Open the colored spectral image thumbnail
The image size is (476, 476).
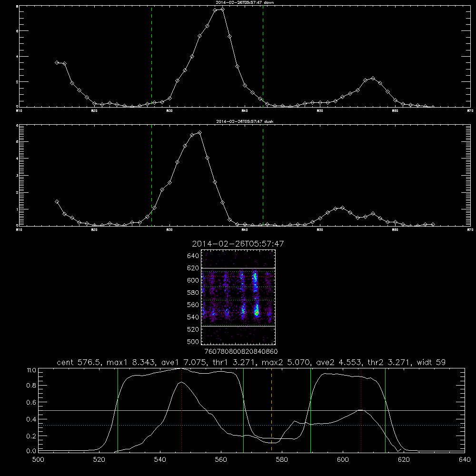click(x=238, y=297)
